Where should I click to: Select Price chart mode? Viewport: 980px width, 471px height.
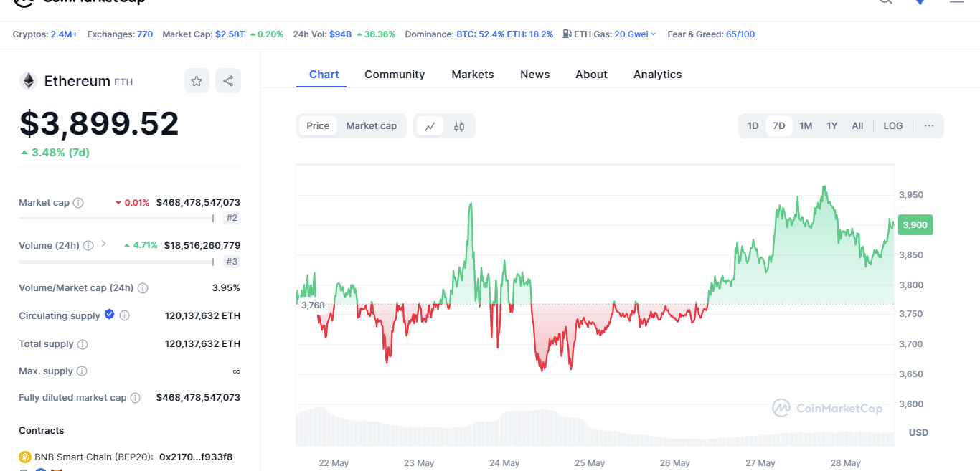(x=318, y=126)
